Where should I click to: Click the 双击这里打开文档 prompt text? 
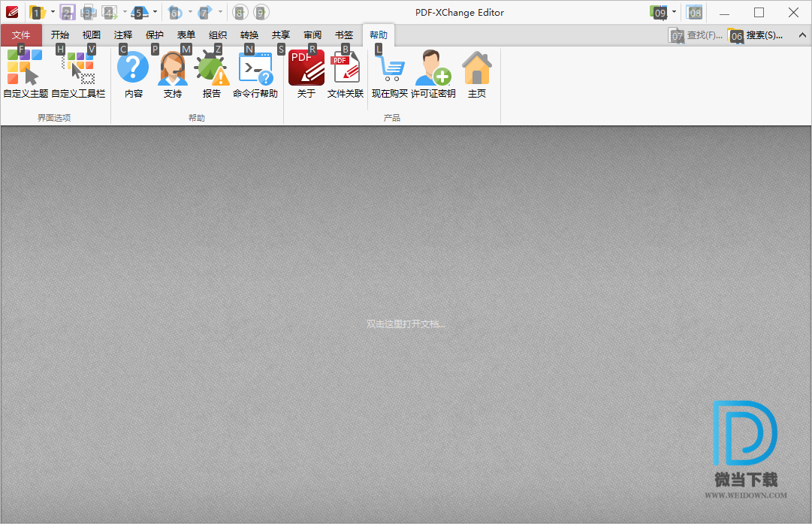[x=406, y=324]
